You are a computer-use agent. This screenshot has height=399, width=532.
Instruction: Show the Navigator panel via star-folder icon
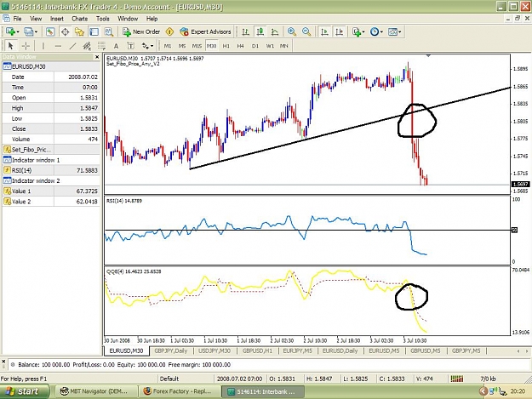(x=79, y=31)
